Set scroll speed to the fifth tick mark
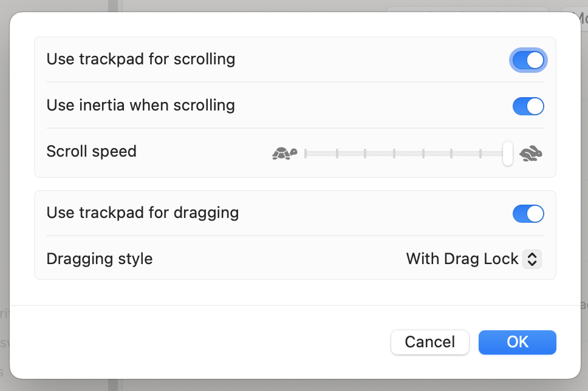The height and width of the screenshot is (391, 588). click(423, 154)
